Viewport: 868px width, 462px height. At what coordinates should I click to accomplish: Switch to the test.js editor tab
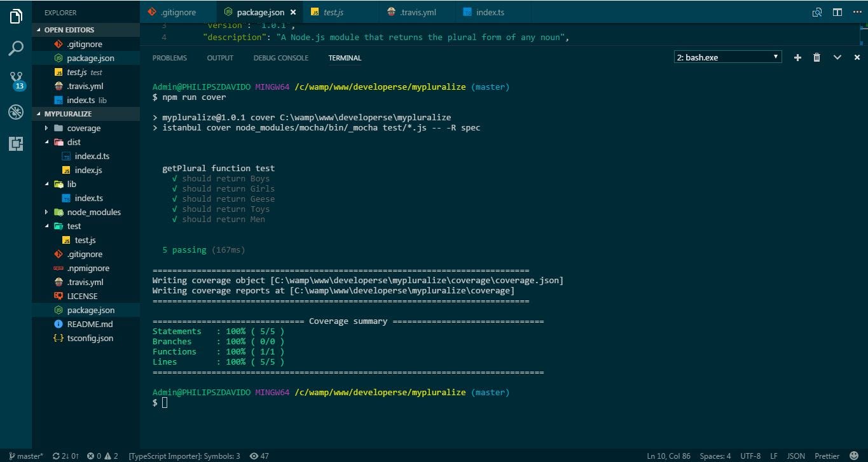[x=341, y=12]
